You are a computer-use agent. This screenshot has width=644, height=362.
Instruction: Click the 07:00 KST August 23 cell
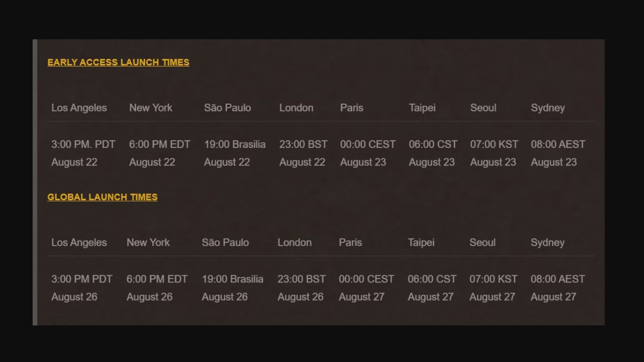[494, 153]
